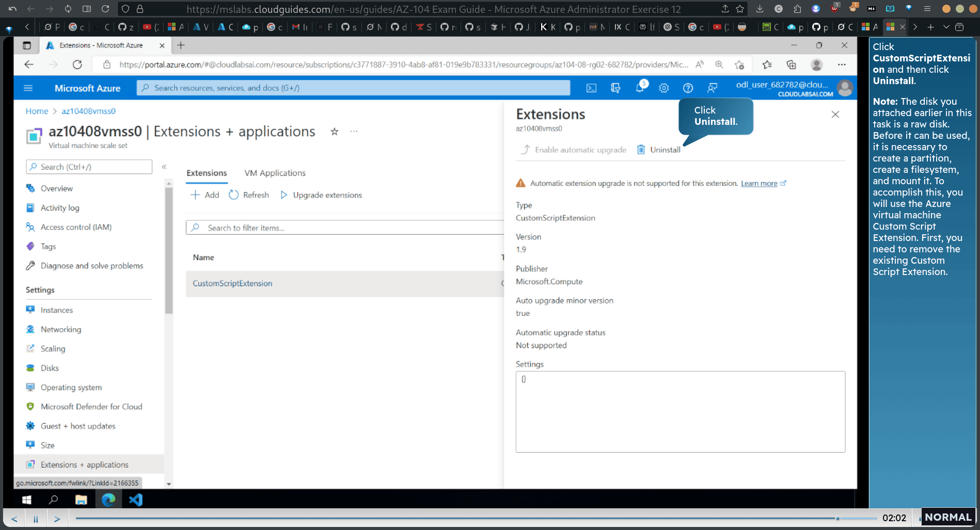The height and width of the screenshot is (530, 980).
Task: Click Uninstall in Extensions panel
Action: pos(659,150)
